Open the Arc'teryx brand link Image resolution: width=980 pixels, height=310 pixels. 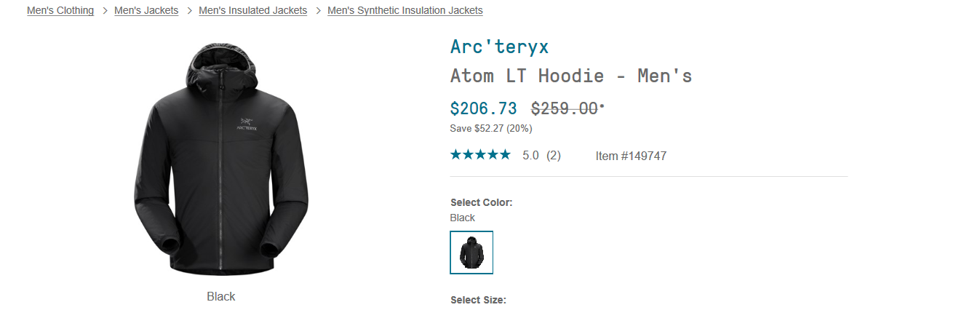(x=499, y=47)
